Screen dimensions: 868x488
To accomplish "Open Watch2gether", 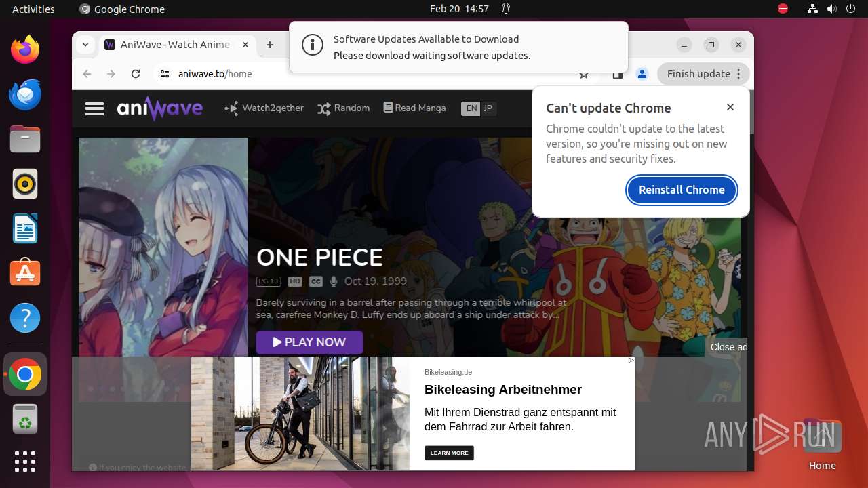I will click(264, 108).
